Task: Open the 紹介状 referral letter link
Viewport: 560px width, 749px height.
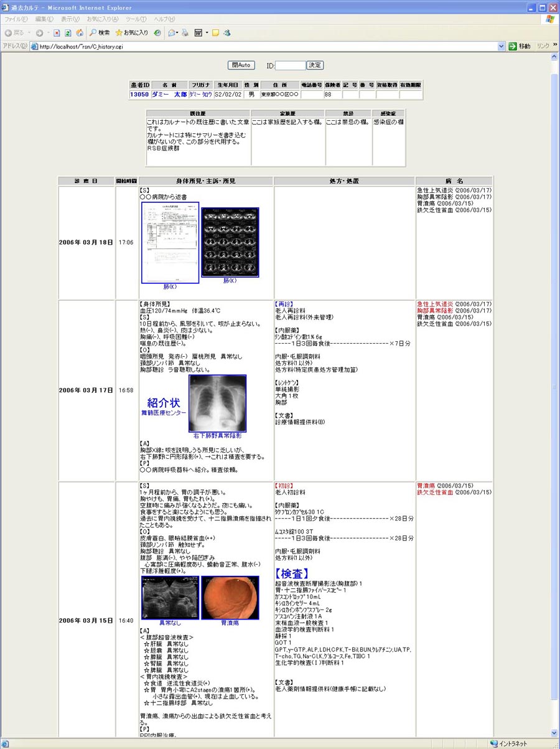Action: tap(164, 402)
